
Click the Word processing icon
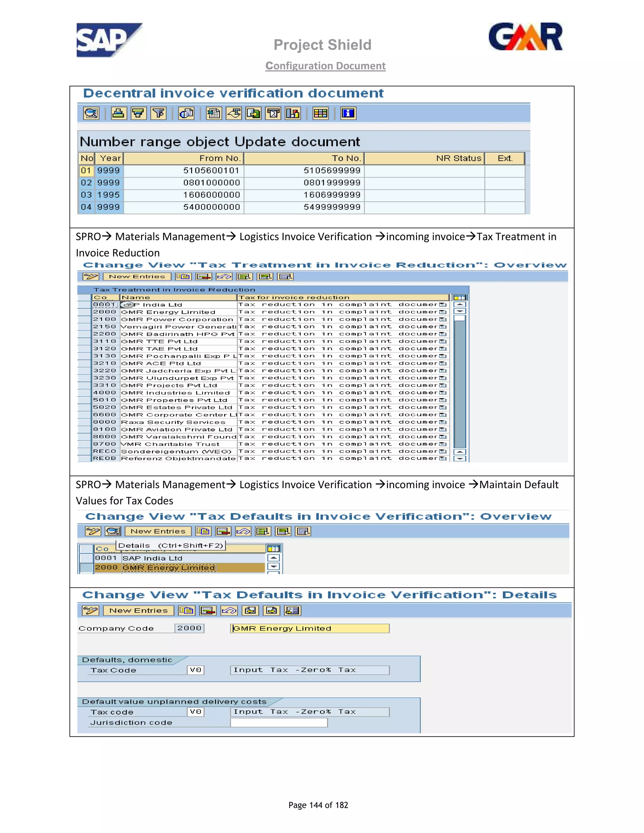(x=234, y=113)
